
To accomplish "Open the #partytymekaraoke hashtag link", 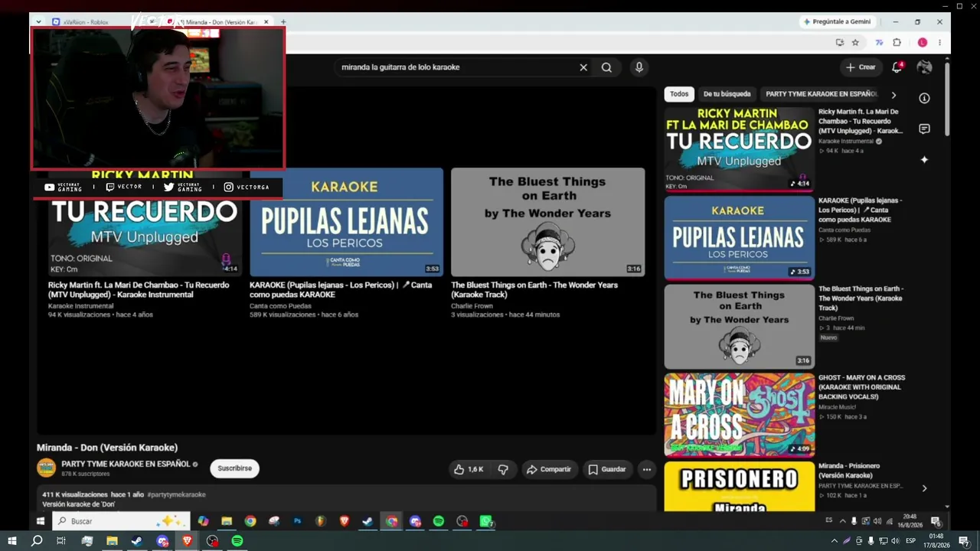I will pos(176,494).
